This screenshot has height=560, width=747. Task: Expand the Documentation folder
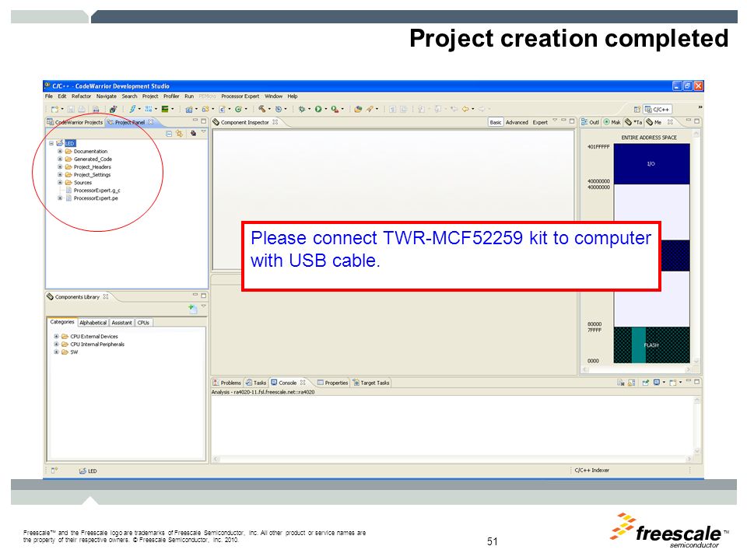60,151
